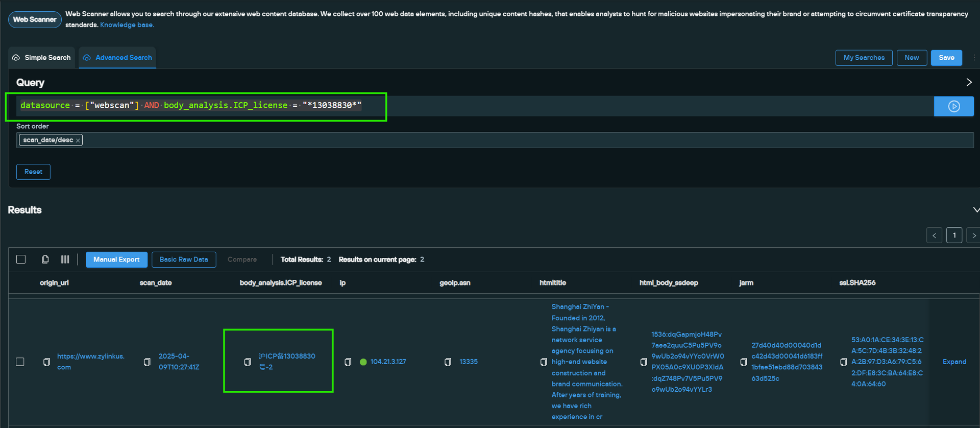Copy the scan_date value 2025-04-09

coord(147,362)
